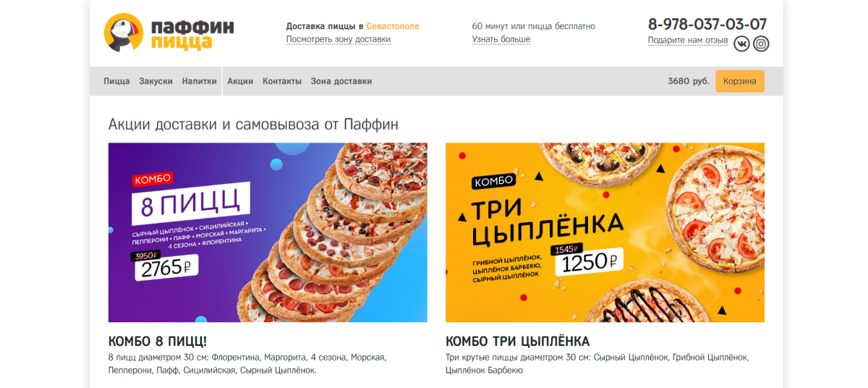The width and height of the screenshot is (868, 388).
Task: Open the Закуски menu item
Action: pyautogui.click(x=156, y=81)
